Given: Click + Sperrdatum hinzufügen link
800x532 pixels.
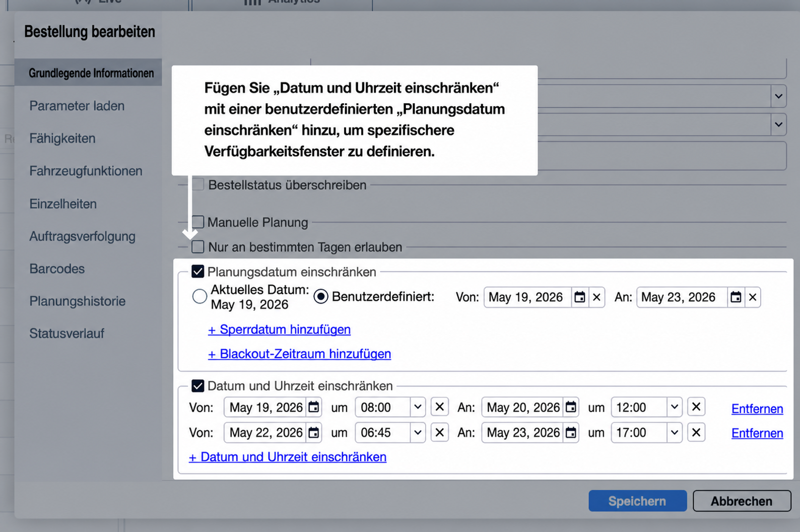Looking at the screenshot, I should coord(279,329).
